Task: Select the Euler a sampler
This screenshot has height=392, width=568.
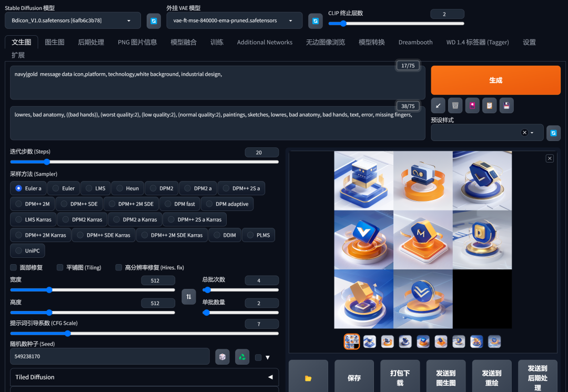Action: (28, 188)
